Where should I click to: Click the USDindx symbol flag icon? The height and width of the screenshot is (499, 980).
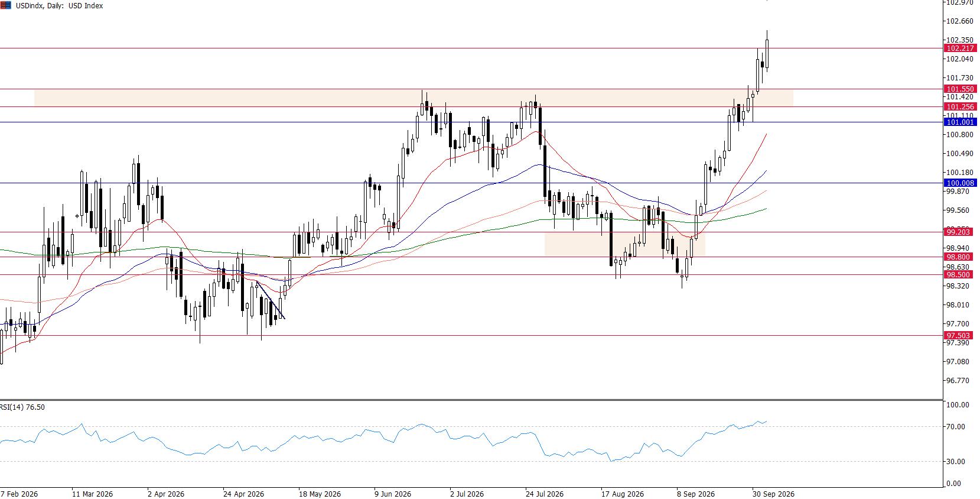pos(5,5)
